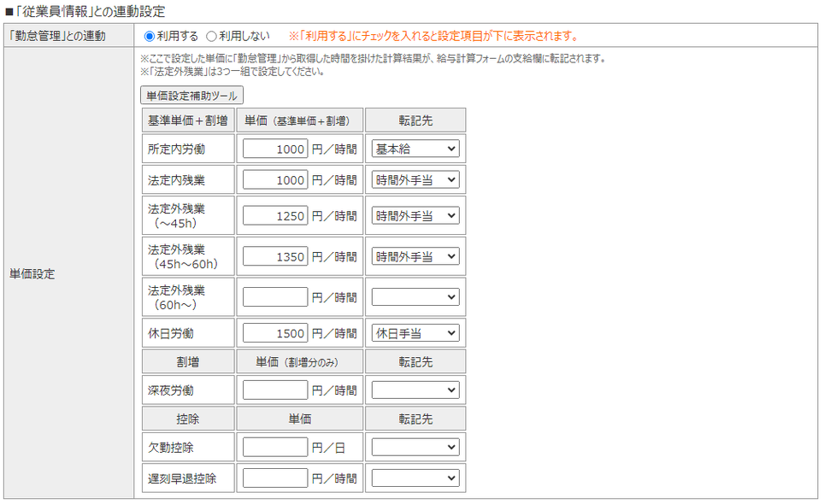This screenshot has height=504, width=824.
Task: Select the 利用する radio button
Action: (x=150, y=36)
